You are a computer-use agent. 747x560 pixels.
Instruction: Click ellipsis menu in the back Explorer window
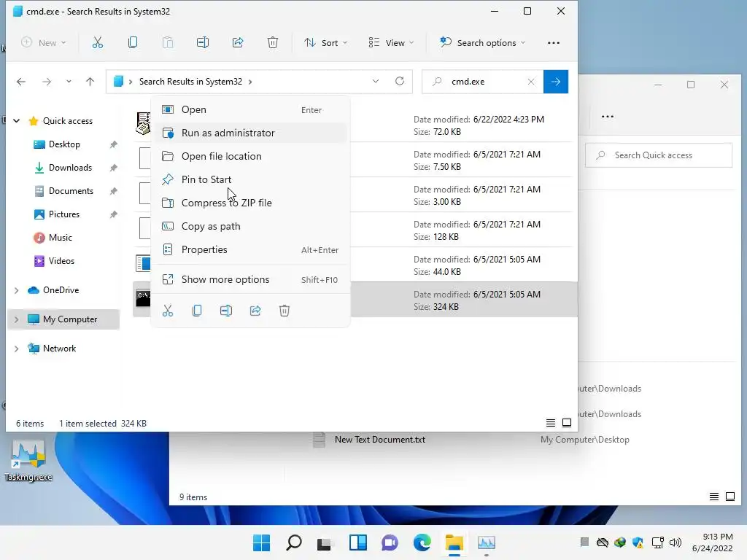coord(608,117)
